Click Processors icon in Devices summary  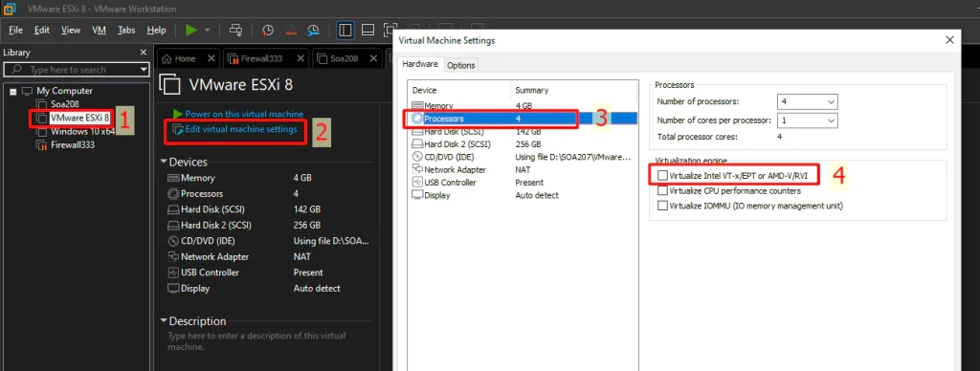[173, 193]
